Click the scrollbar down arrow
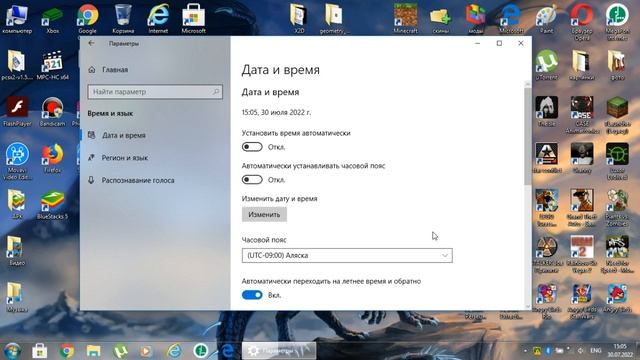This screenshot has height=360, width=640. pyautogui.click(x=528, y=306)
